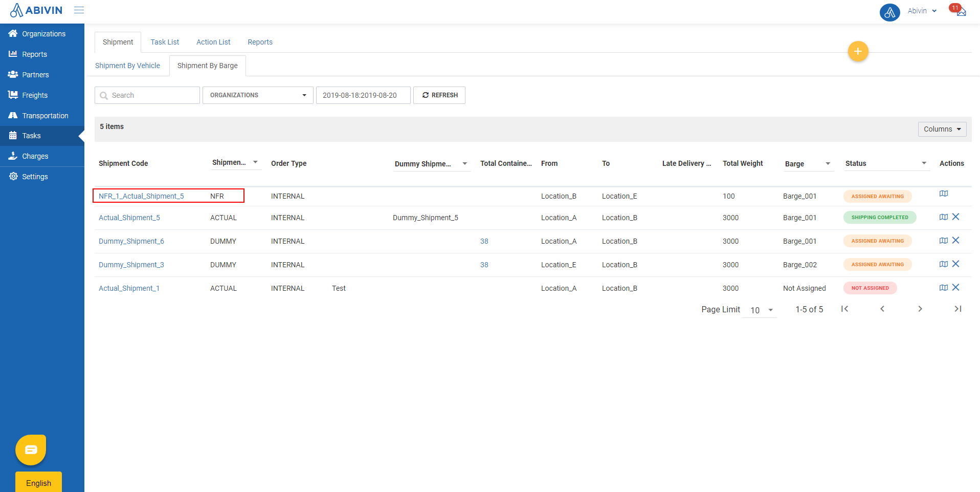Click the Abivin logo
Screen dimensions: 980x492
click(x=36, y=10)
